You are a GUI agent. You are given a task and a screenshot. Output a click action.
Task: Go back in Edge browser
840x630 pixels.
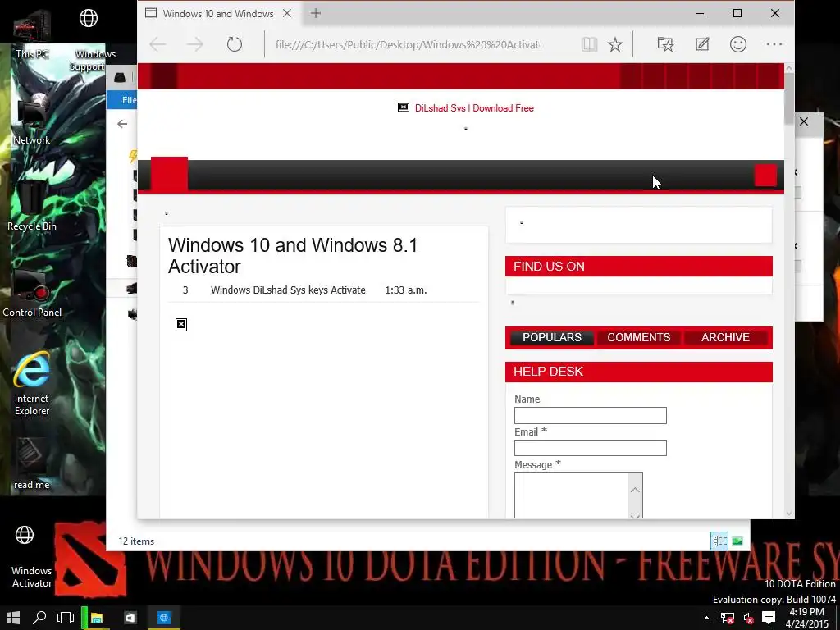[157, 44]
